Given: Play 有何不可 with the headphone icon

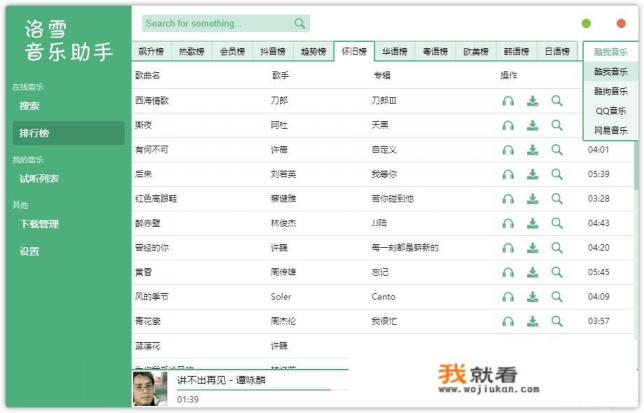Looking at the screenshot, I should pyautogui.click(x=508, y=150).
